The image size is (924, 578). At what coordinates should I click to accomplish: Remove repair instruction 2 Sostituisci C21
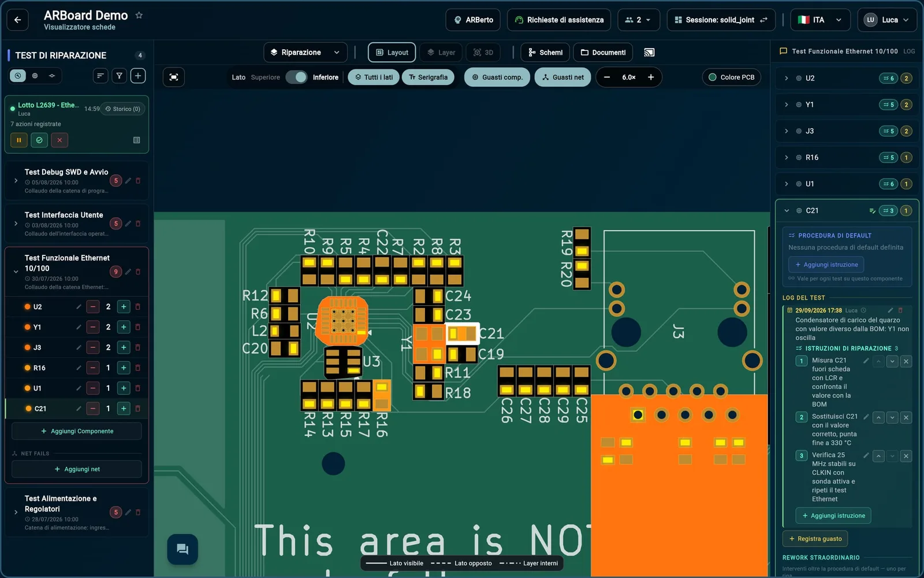pos(906,417)
